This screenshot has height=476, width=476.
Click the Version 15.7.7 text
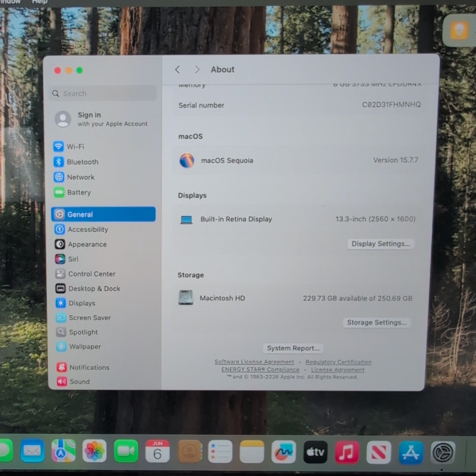point(396,160)
